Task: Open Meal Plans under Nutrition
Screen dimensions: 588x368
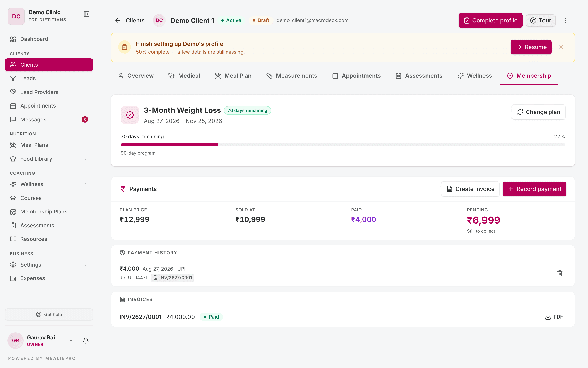Action: (49, 145)
